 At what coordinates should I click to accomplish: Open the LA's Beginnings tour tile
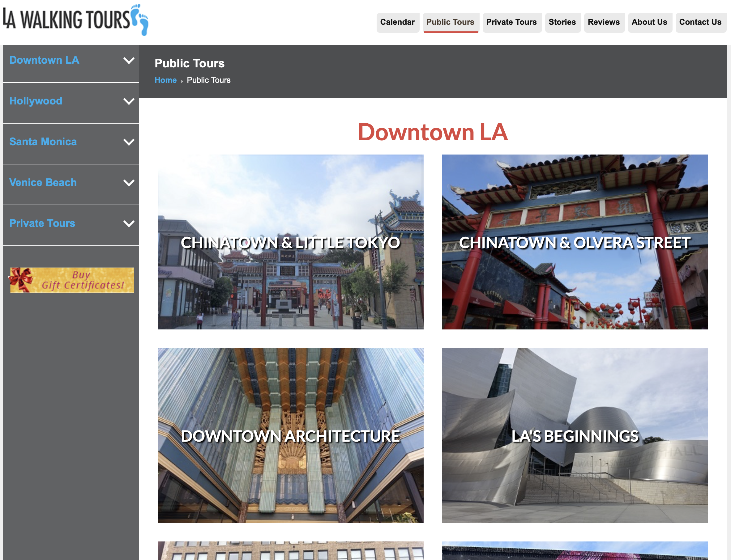(x=575, y=435)
